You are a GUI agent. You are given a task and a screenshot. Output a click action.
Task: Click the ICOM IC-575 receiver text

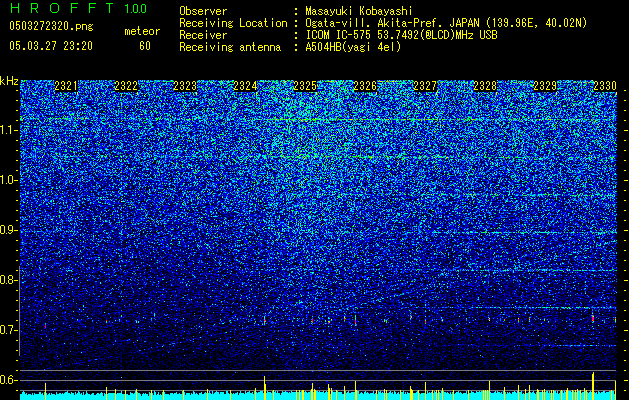401,35
